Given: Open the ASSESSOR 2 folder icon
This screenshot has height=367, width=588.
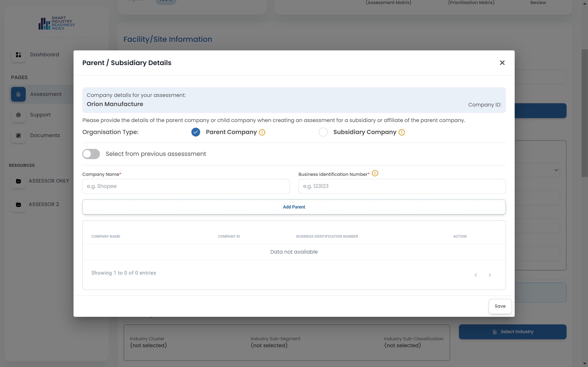Looking at the screenshot, I should tap(18, 204).
